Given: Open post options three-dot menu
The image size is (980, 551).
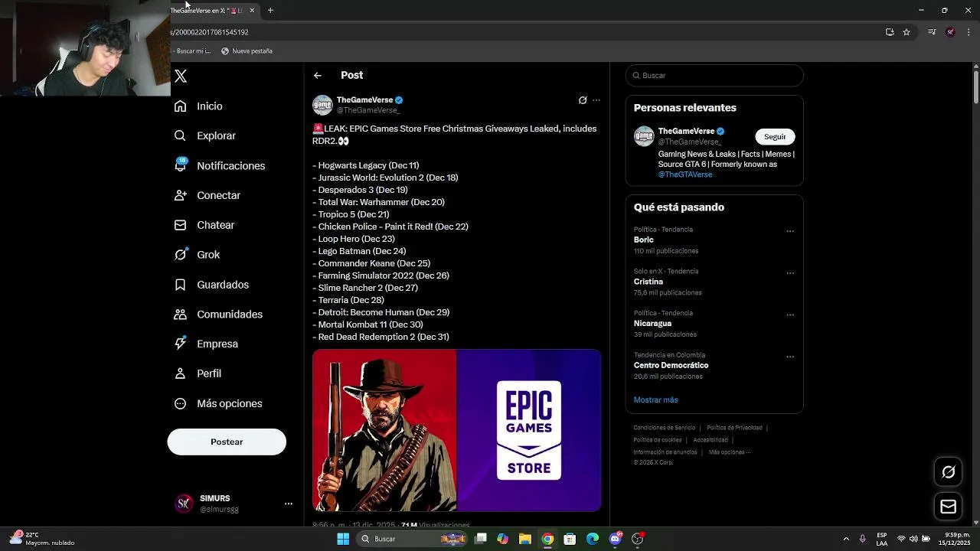Looking at the screenshot, I should pyautogui.click(x=596, y=100).
